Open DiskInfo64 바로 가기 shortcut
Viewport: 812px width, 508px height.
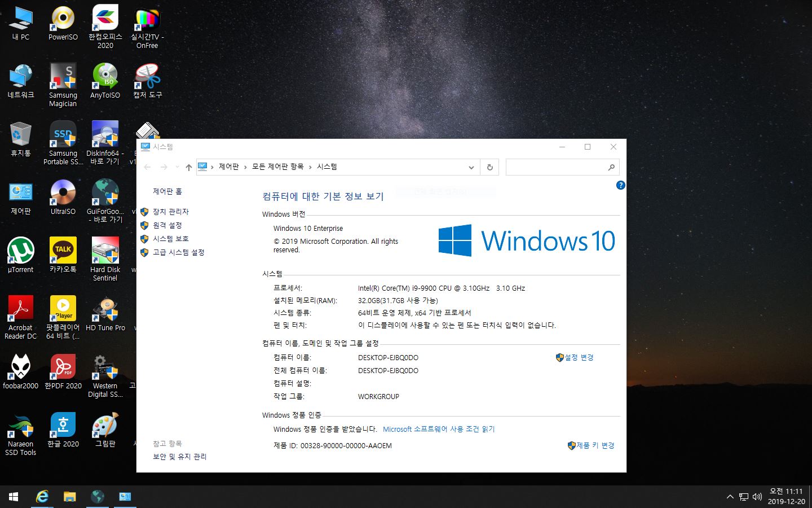(105, 143)
